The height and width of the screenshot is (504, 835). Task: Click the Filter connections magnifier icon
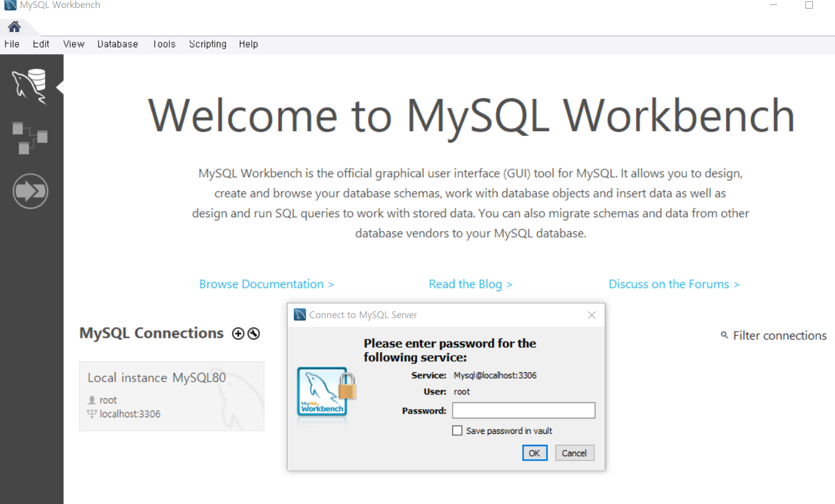click(724, 335)
